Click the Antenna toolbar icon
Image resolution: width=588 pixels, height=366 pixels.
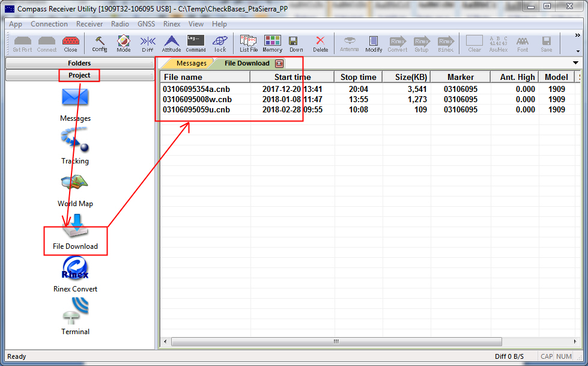tap(350, 44)
